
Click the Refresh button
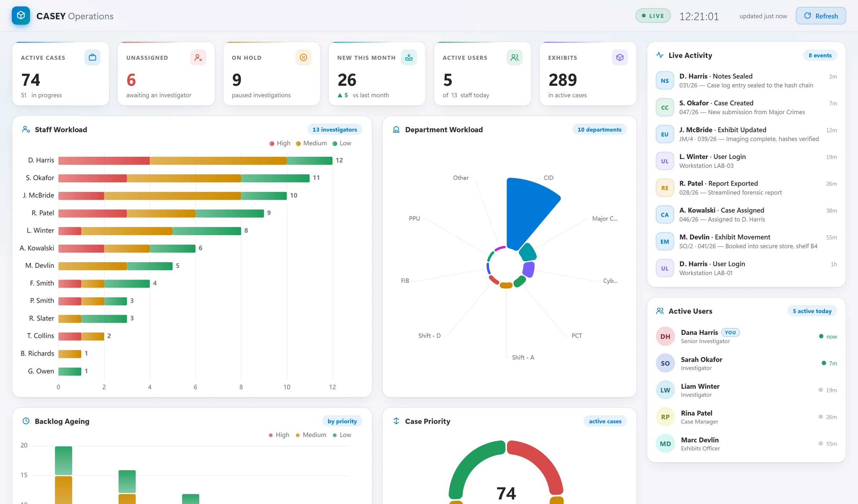coord(821,16)
